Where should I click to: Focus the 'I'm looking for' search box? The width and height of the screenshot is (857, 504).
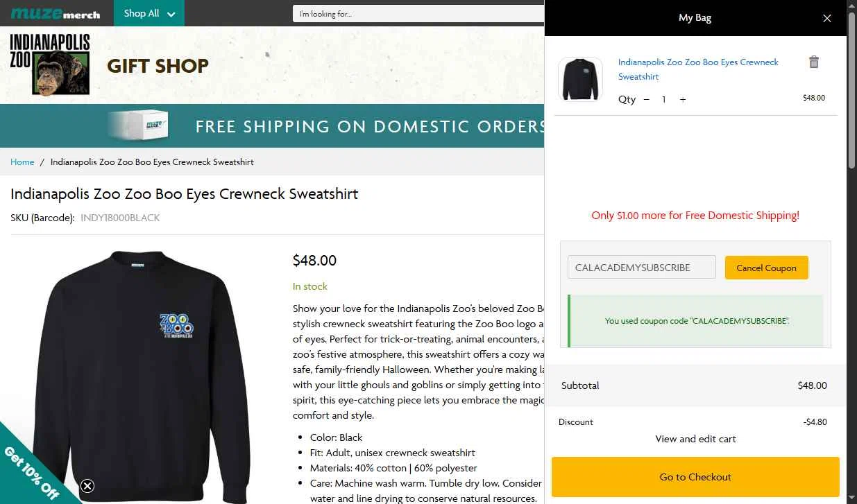point(416,14)
